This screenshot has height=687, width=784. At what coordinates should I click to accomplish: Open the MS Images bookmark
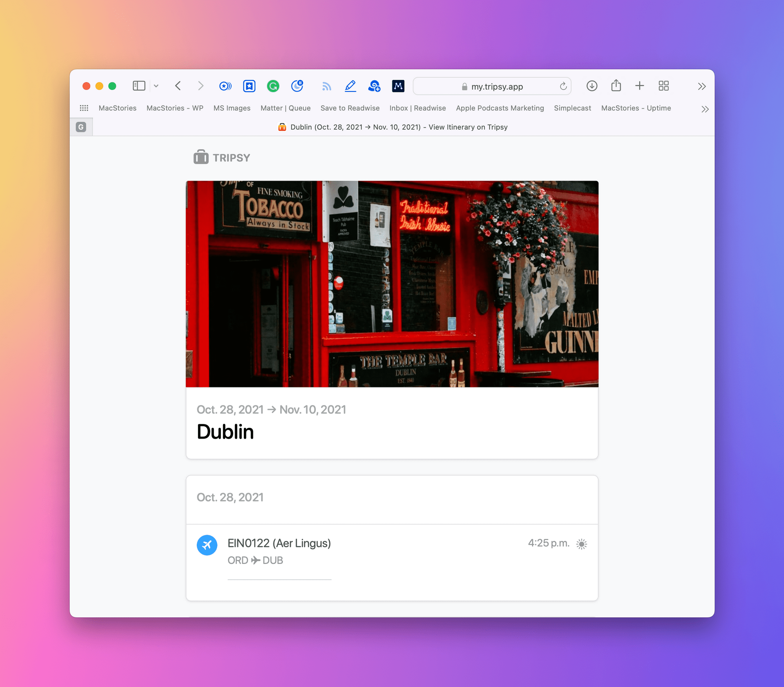232,108
